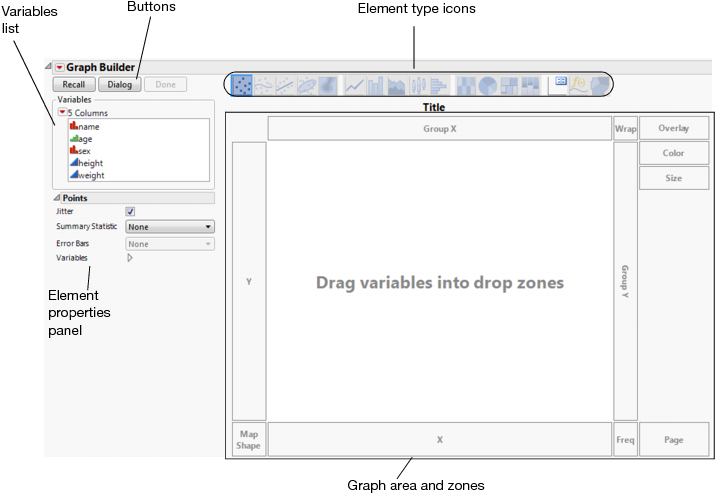Collapse the Graph Builder outline triangle

[x=48, y=66]
